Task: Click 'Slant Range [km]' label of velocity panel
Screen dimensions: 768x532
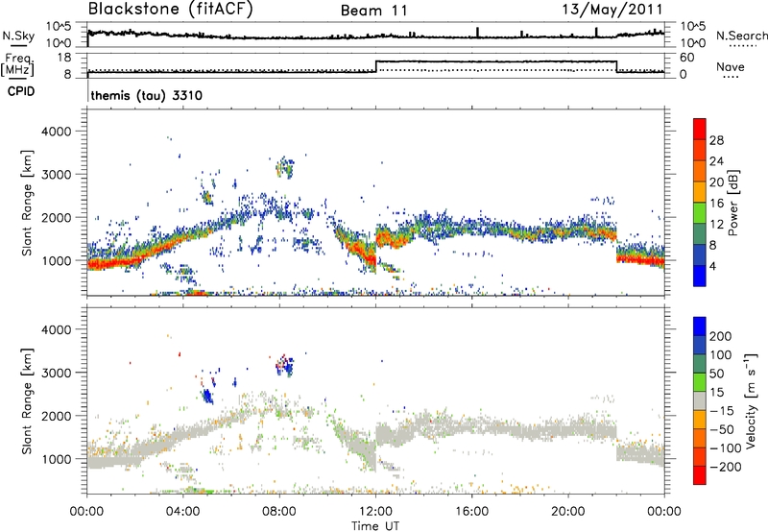Action: pyautogui.click(x=27, y=401)
